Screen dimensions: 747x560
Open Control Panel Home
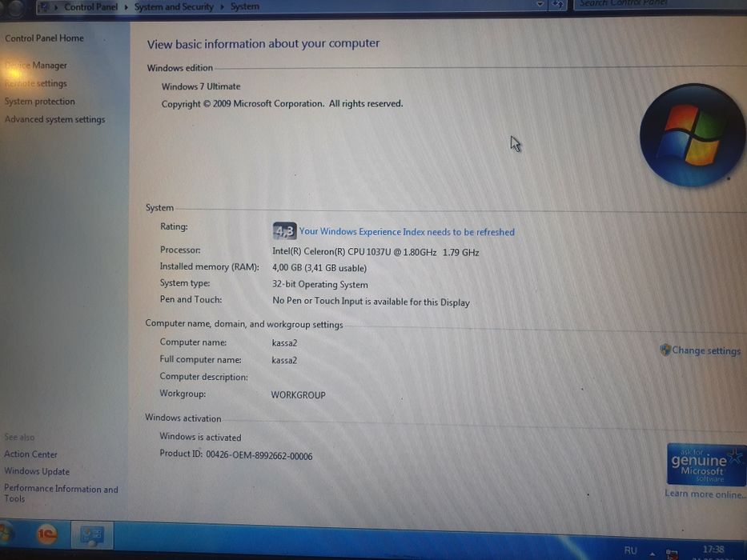tap(44, 38)
